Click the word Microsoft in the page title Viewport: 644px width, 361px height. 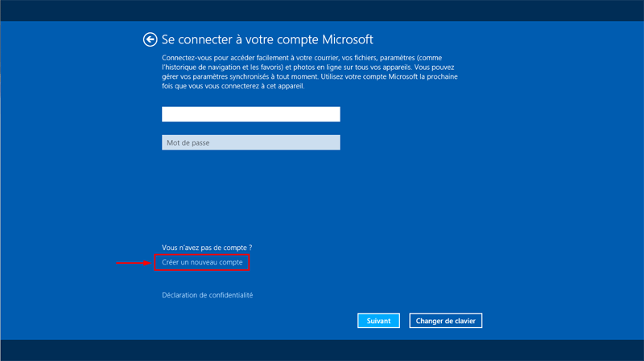pos(348,39)
